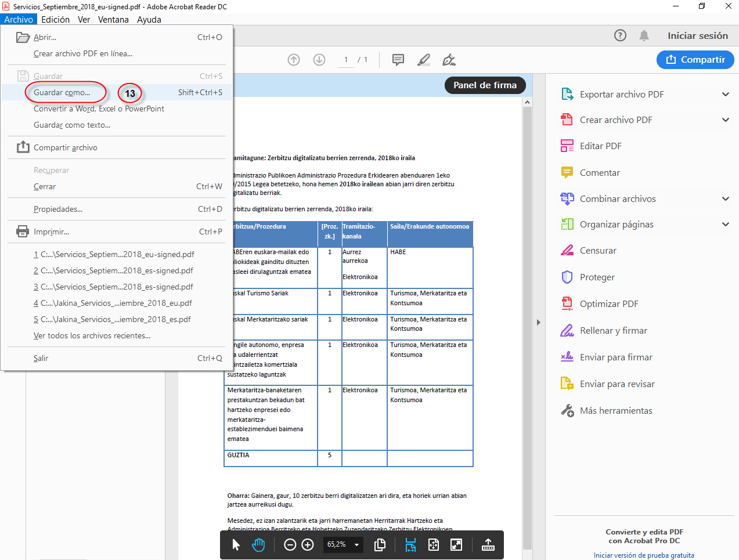The width and height of the screenshot is (739, 560).
Task: Click the add comment speech bubble icon
Action: (x=398, y=60)
